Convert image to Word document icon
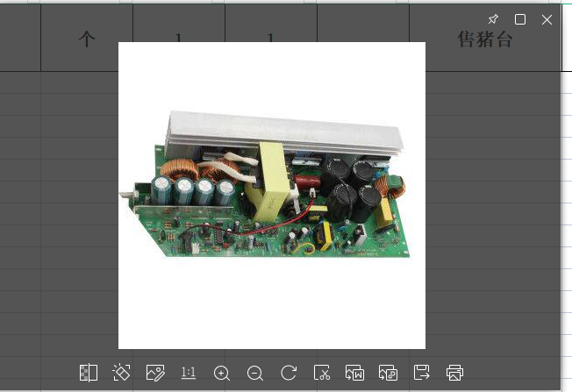Image resolution: width=572 pixels, height=392 pixels. click(x=354, y=373)
